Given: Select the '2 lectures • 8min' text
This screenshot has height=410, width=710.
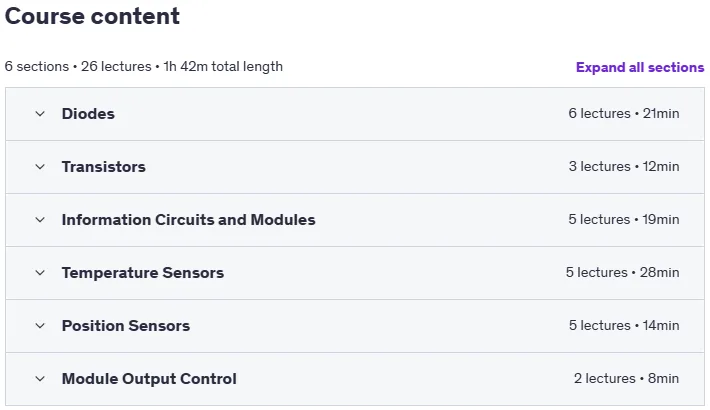Looking at the screenshot, I should 627,378.
